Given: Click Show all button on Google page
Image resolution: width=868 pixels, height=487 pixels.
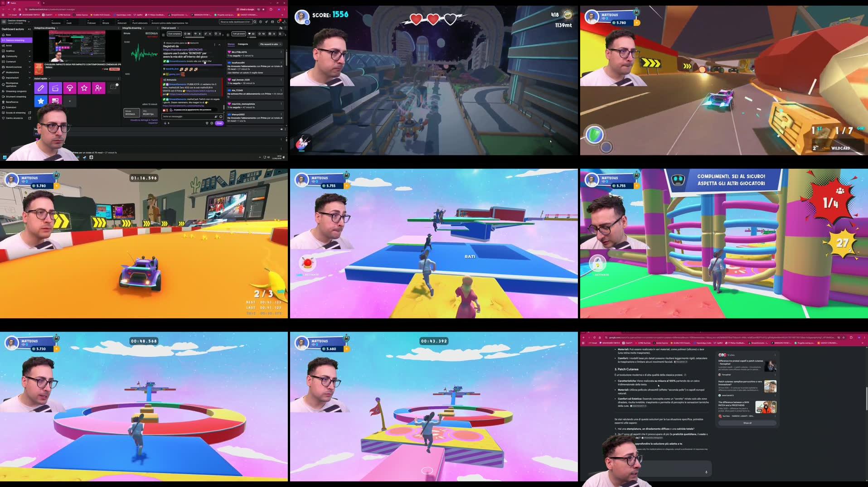Looking at the screenshot, I should coord(747,423).
